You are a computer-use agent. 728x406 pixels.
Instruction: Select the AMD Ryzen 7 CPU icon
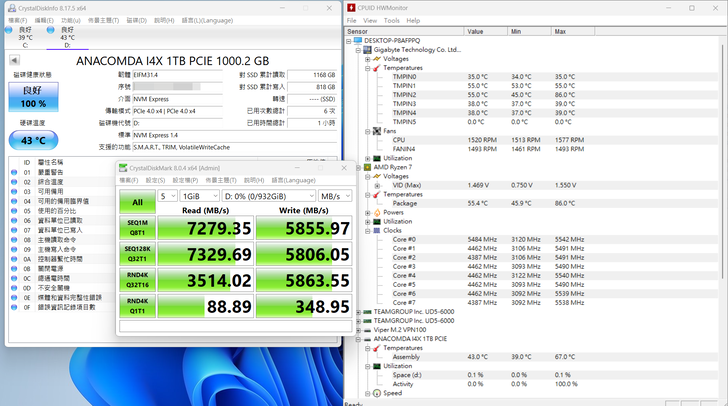(367, 167)
